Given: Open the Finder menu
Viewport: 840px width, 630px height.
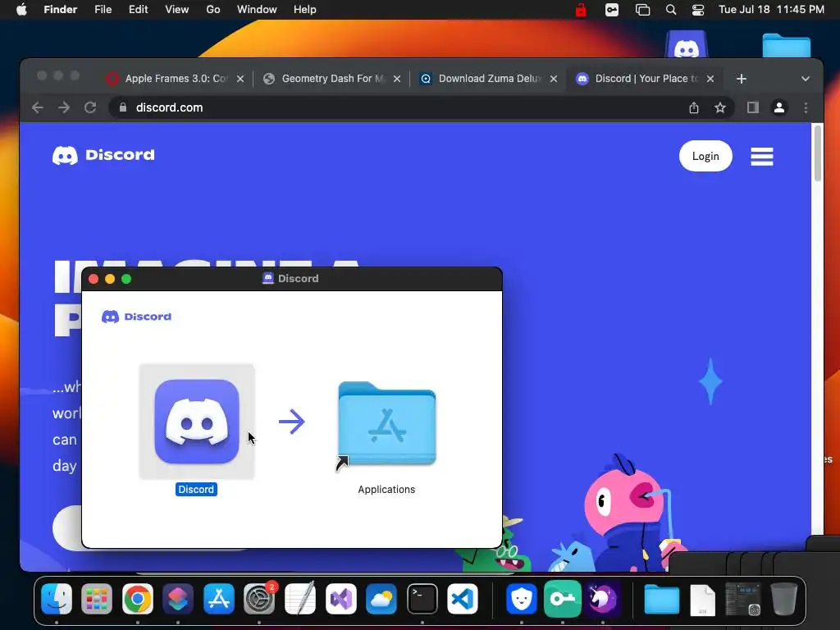Looking at the screenshot, I should click(x=61, y=10).
